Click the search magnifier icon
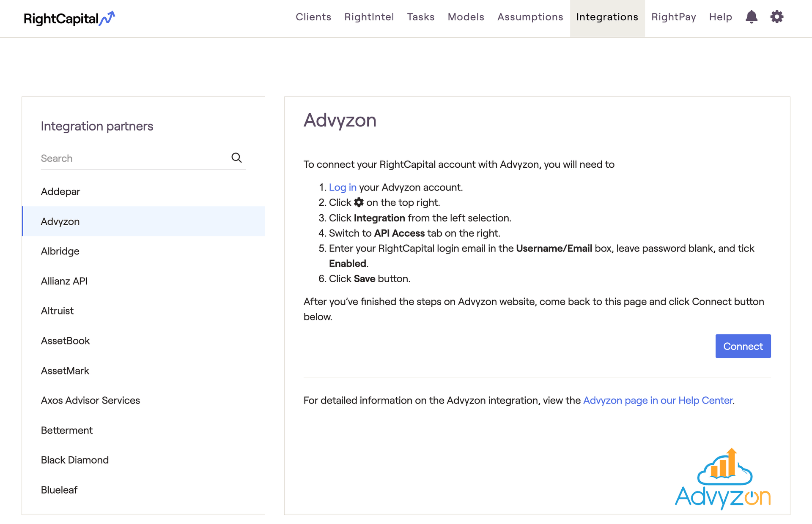This screenshot has width=812, height=524. coord(236,158)
